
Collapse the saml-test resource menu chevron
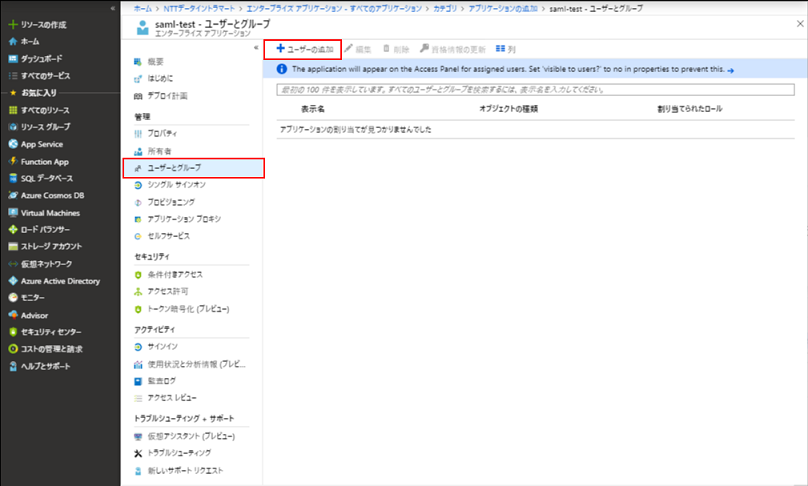click(256, 47)
